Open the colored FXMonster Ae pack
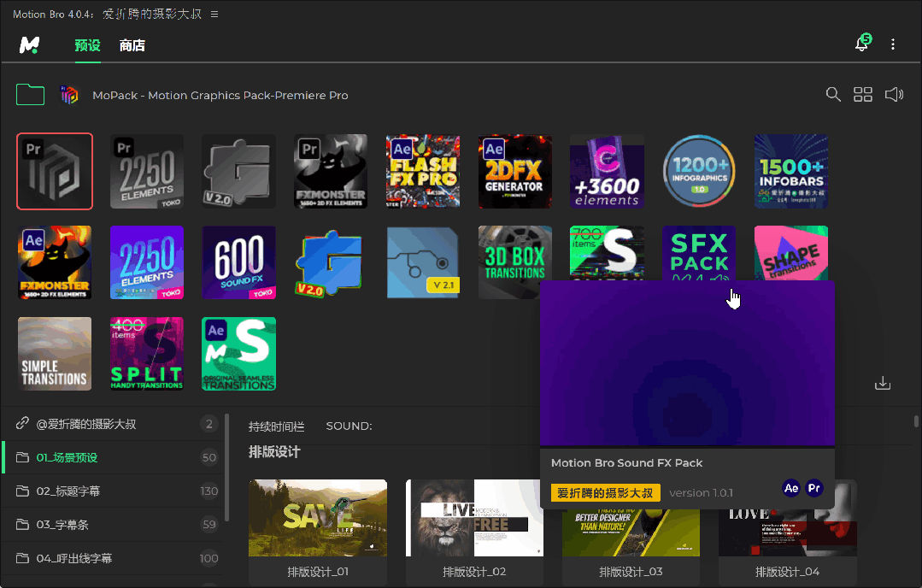Image resolution: width=922 pixels, height=588 pixels. click(x=55, y=262)
